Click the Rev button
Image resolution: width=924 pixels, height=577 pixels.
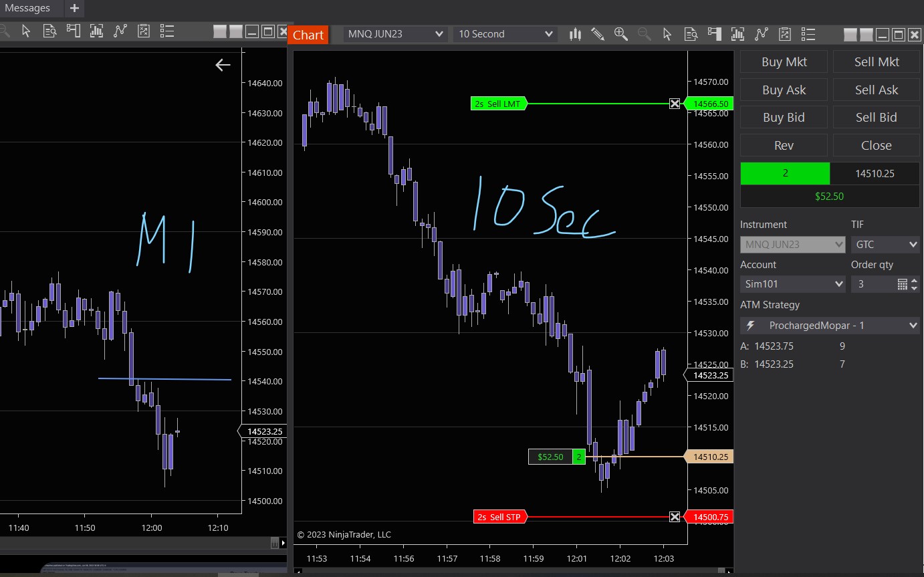tap(784, 145)
